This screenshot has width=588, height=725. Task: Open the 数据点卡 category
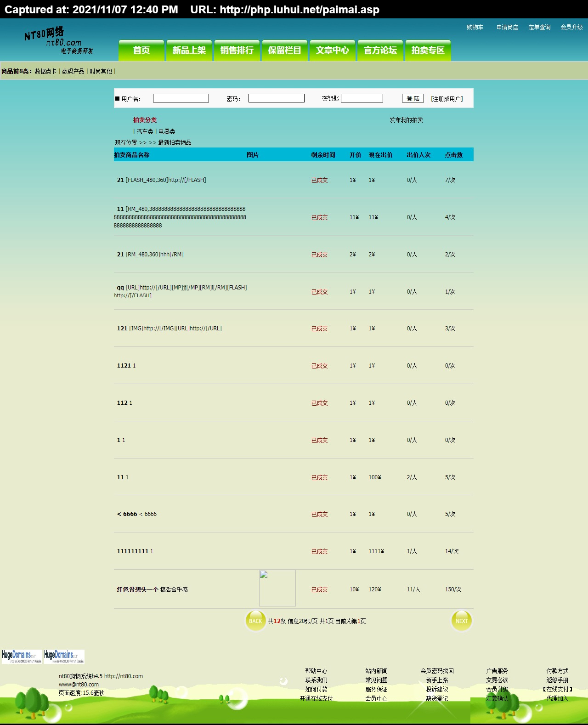pos(46,71)
